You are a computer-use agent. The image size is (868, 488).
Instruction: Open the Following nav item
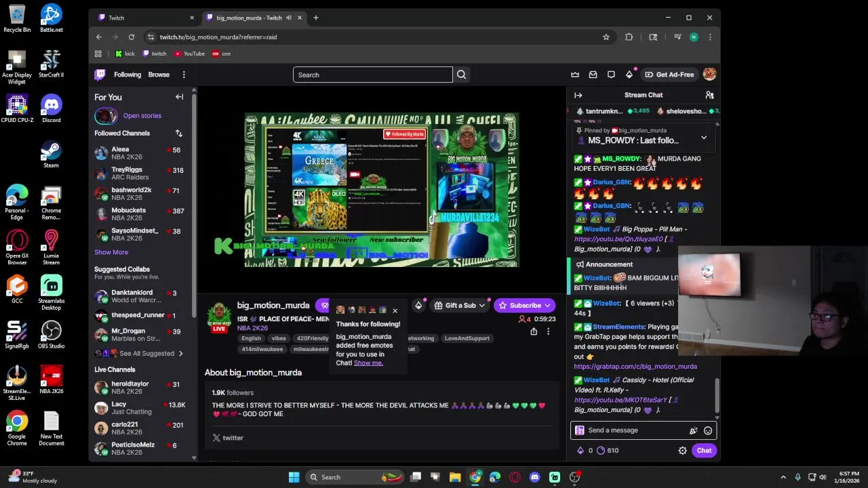127,75
